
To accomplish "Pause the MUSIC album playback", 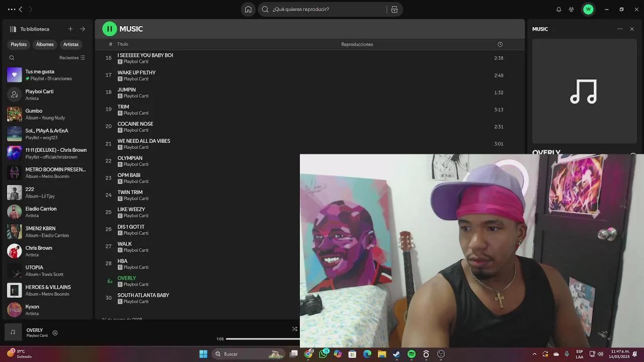I will pos(110,29).
